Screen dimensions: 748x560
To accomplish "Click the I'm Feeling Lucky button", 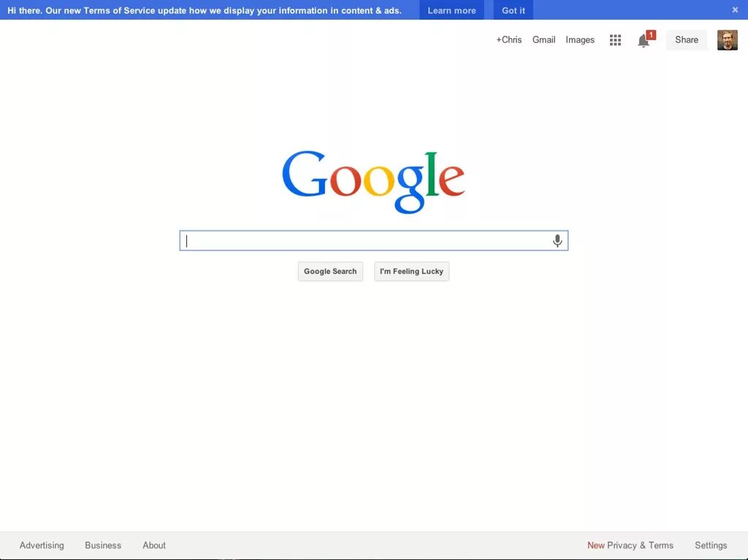I will [412, 272].
